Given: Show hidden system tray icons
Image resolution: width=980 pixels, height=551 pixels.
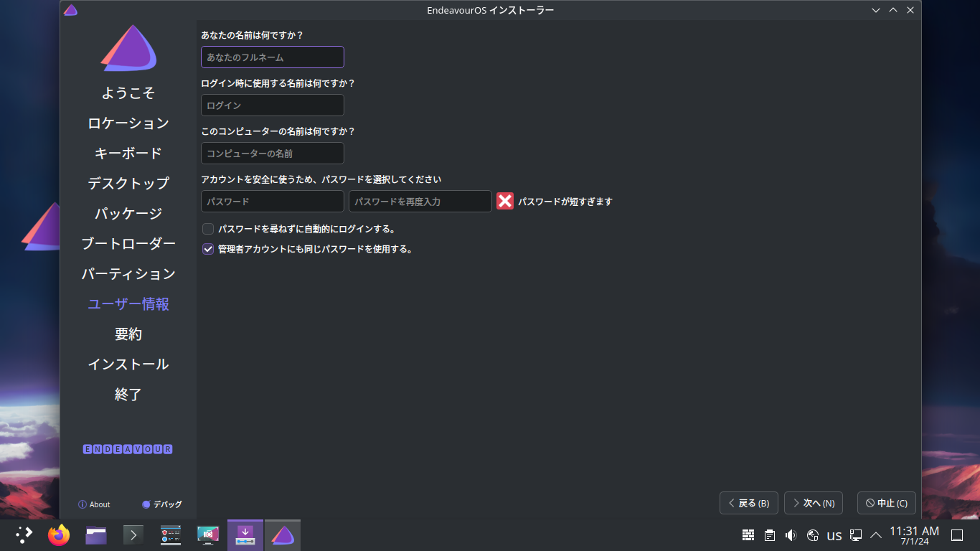Looking at the screenshot, I should (876, 535).
